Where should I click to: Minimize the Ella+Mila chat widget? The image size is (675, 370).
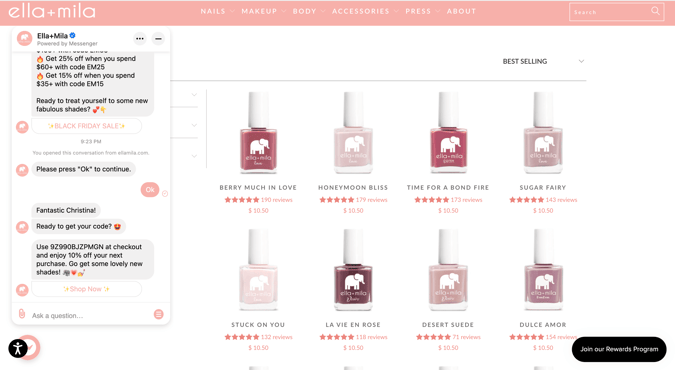(158, 39)
